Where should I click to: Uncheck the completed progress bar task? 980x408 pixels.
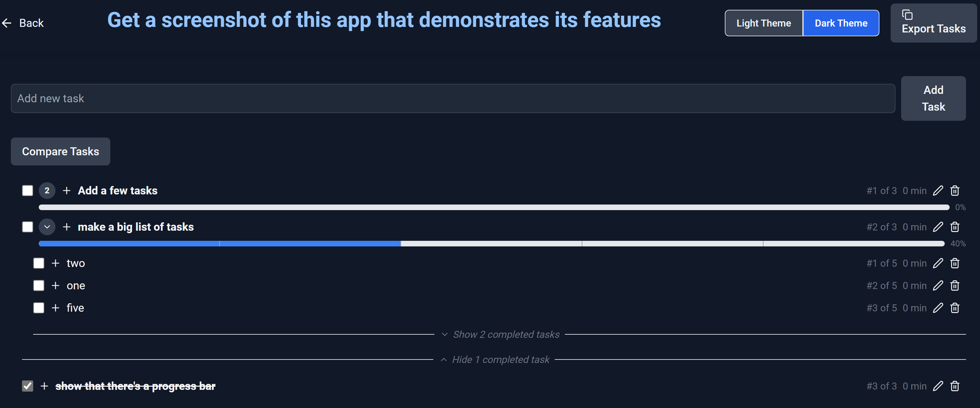pos(27,386)
